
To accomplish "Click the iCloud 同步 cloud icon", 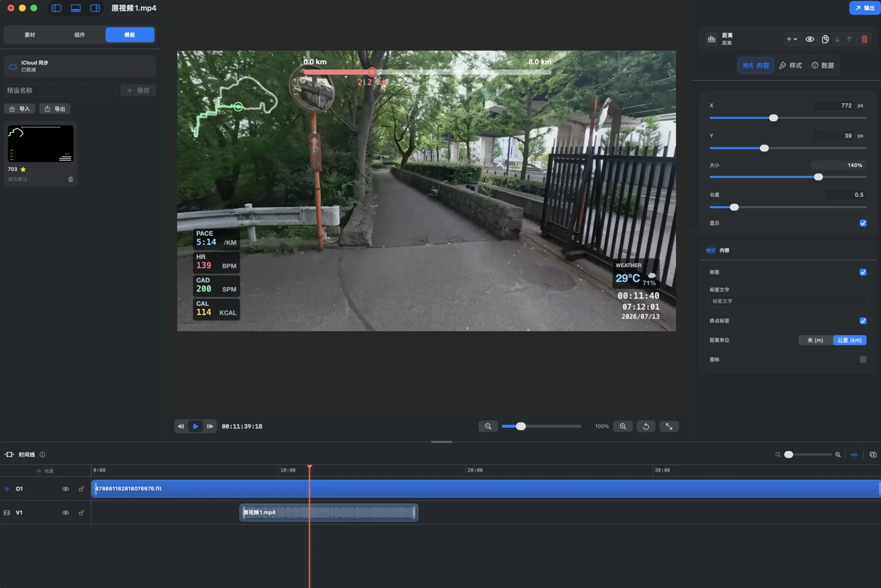I will (13, 66).
